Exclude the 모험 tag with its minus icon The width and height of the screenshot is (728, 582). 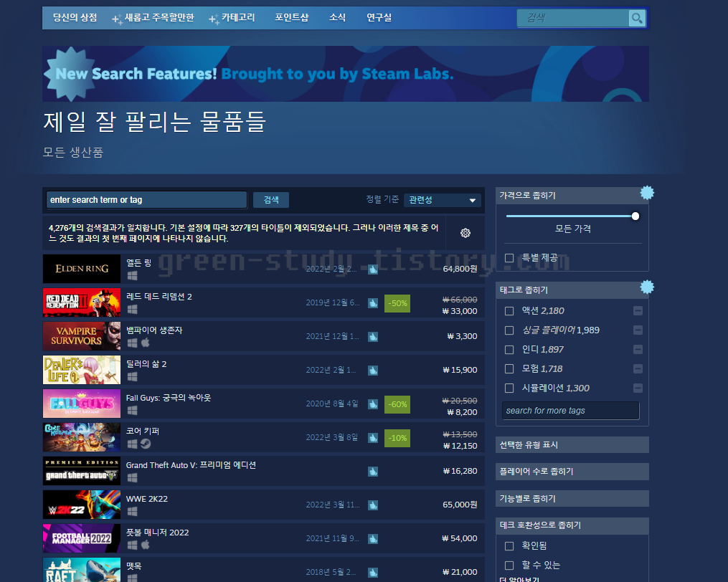coord(638,369)
